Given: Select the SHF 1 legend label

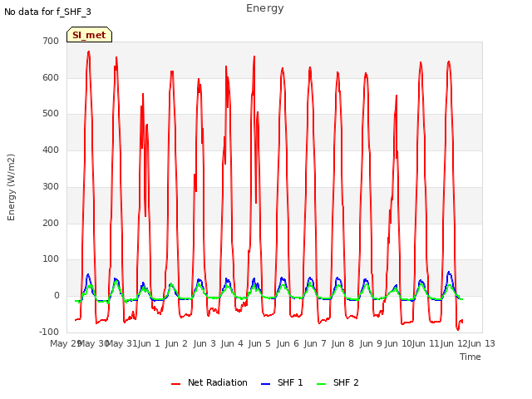Looking at the screenshot, I should 290,382.
